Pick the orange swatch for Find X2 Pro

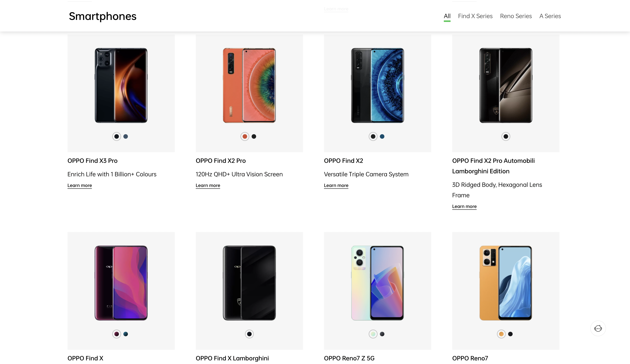pos(245,136)
